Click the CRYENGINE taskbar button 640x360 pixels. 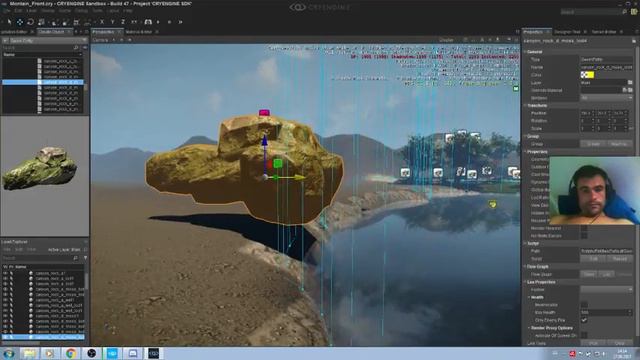click(x=153, y=353)
